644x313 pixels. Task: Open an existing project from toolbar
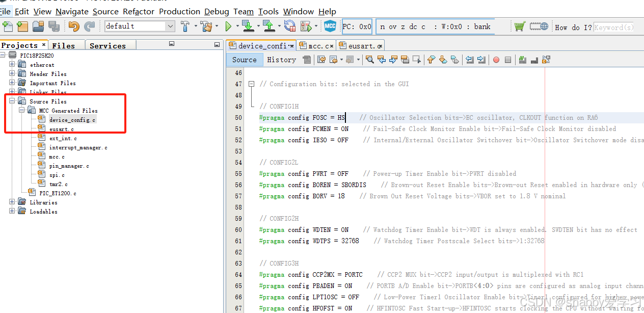[x=38, y=26]
